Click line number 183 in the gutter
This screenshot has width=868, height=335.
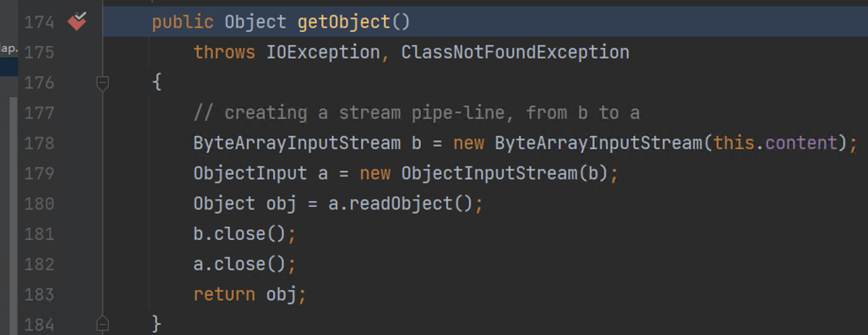(39, 294)
